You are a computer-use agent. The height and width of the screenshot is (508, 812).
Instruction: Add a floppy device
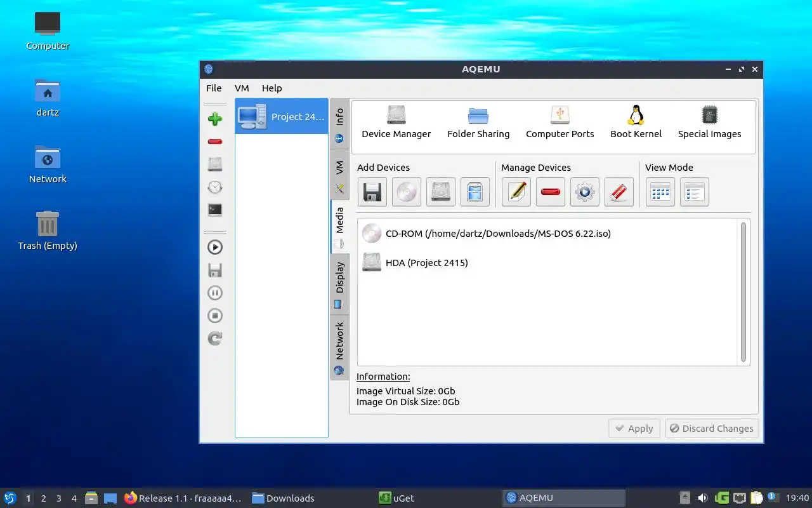(372, 192)
